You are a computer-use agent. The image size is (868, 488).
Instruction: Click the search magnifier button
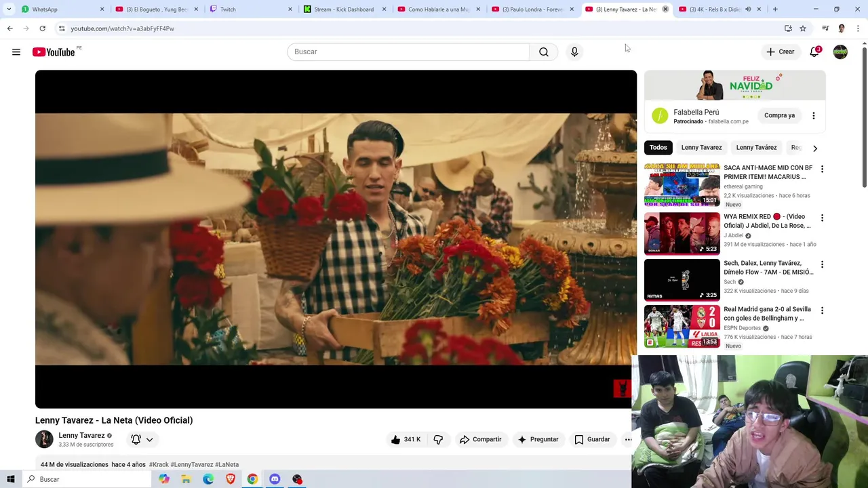coord(544,52)
